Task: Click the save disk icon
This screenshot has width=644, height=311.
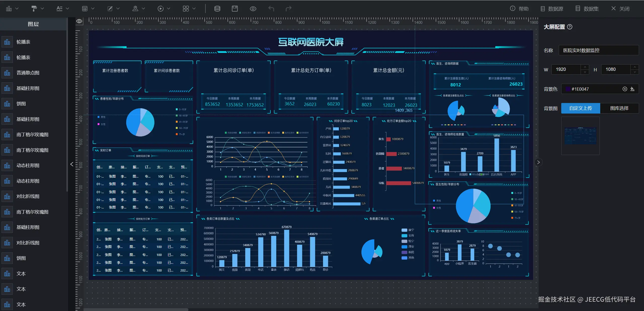Action: (235, 9)
